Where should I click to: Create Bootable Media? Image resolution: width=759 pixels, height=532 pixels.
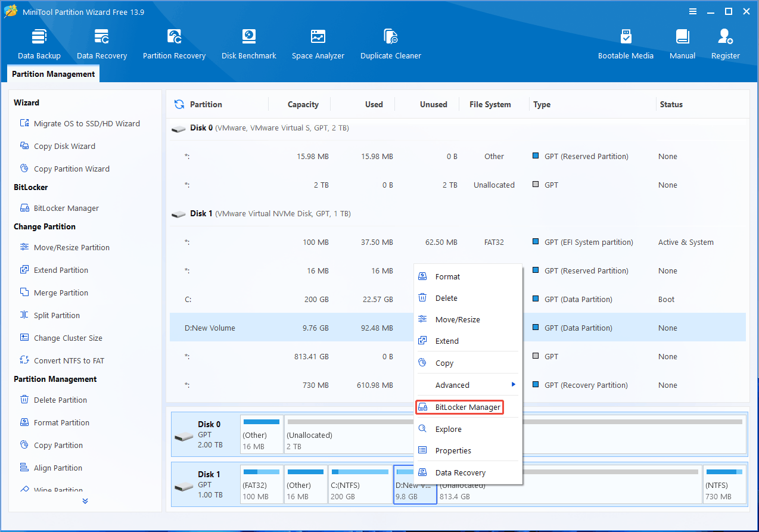626,43
